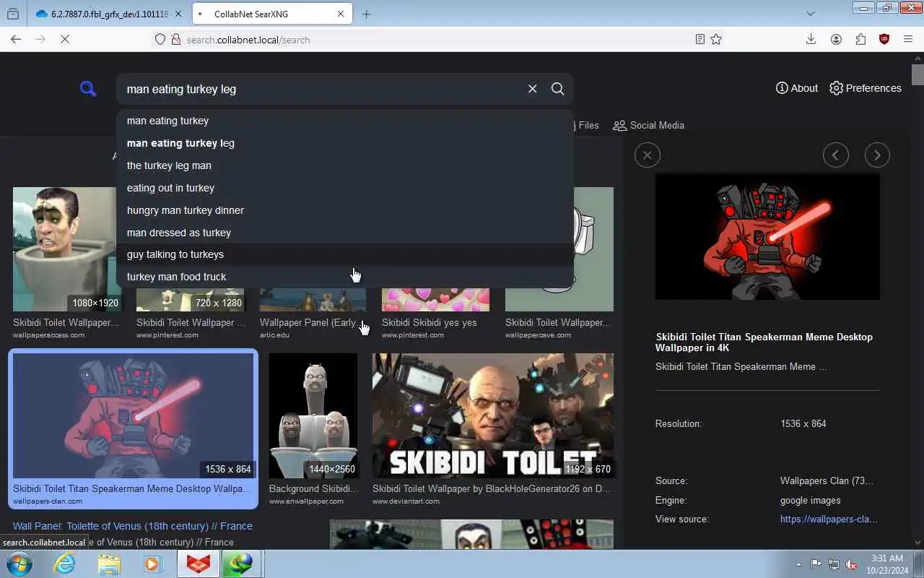
Task: Open Preferences settings
Action: click(866, 88)
